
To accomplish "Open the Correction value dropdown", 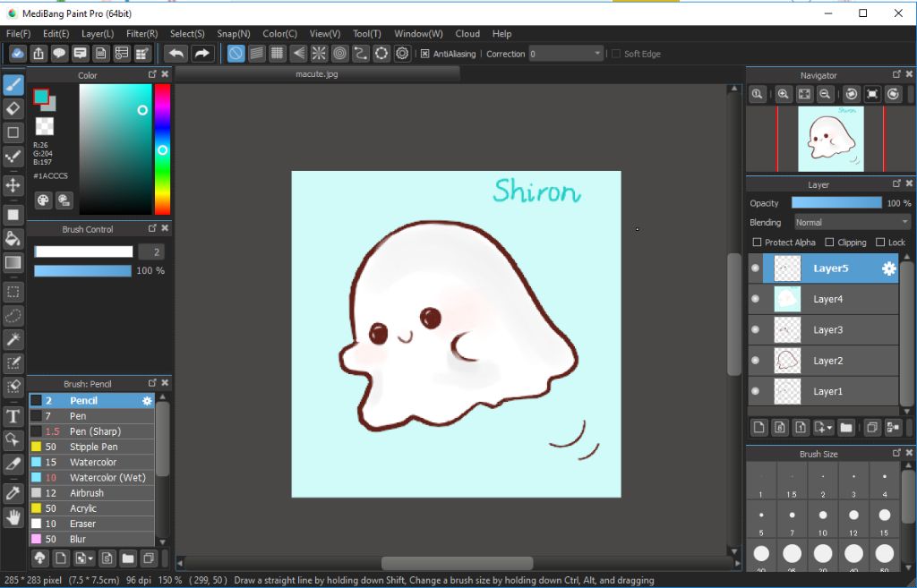I will point(566,54).
